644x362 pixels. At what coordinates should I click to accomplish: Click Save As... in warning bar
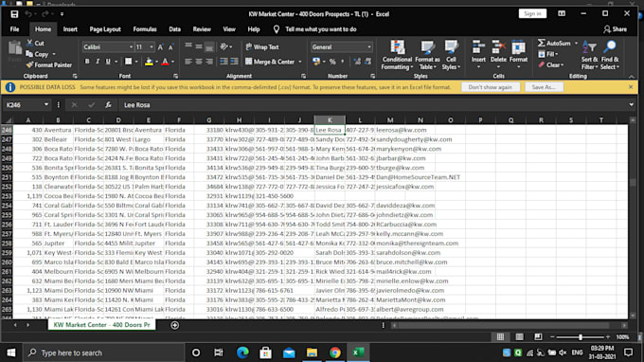tap(544, 87)
